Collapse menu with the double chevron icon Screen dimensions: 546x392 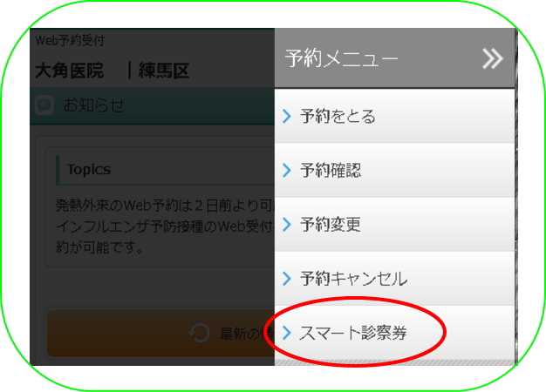[493, 58]
